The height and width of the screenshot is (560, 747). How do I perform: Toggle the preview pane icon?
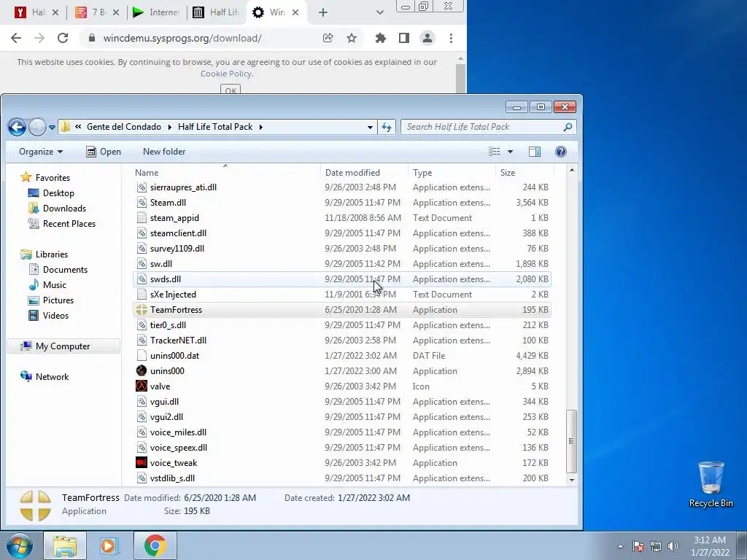535,152
